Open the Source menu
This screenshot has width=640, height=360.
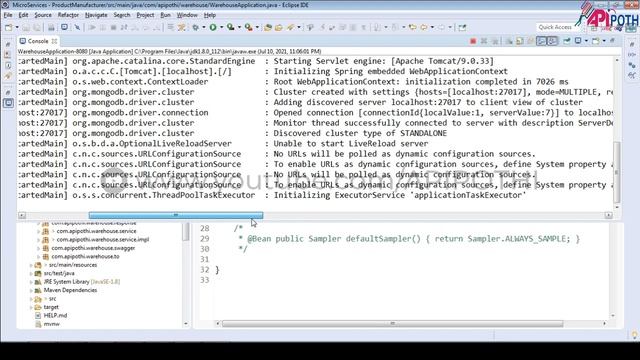[x=43, y=15]
